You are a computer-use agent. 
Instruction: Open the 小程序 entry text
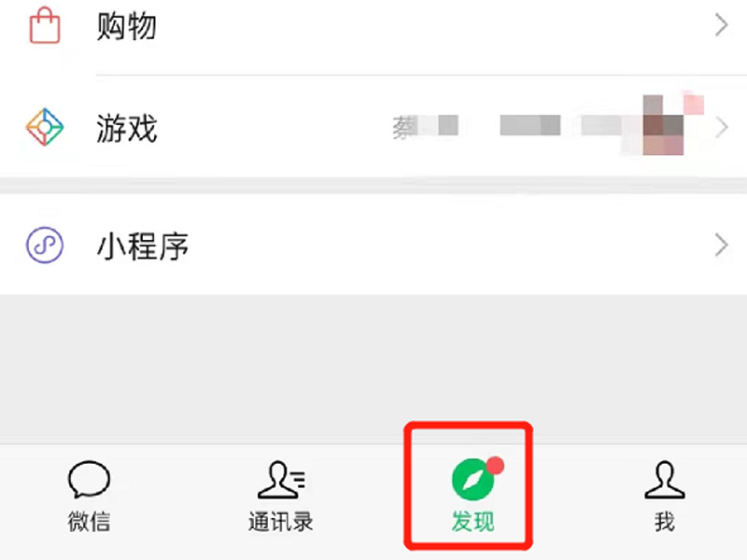coord(143,246)
